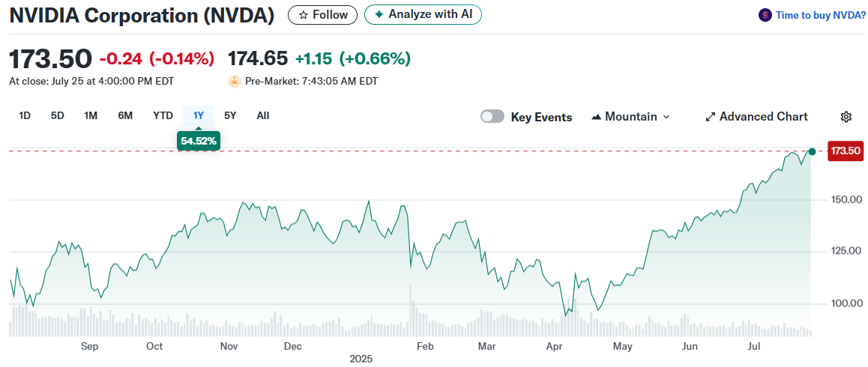
Task: Open chart settings gear icon
Action: tap(846, 117)
